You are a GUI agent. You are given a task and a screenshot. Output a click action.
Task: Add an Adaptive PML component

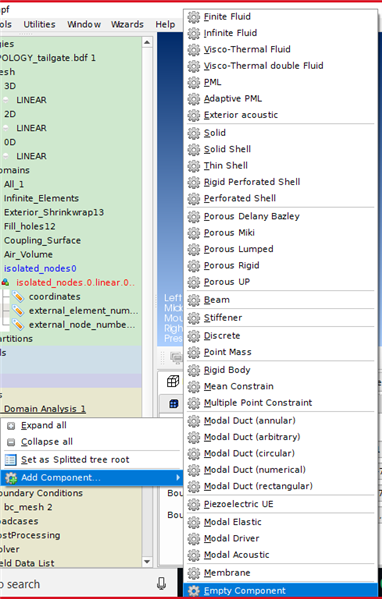pos(281,99)
